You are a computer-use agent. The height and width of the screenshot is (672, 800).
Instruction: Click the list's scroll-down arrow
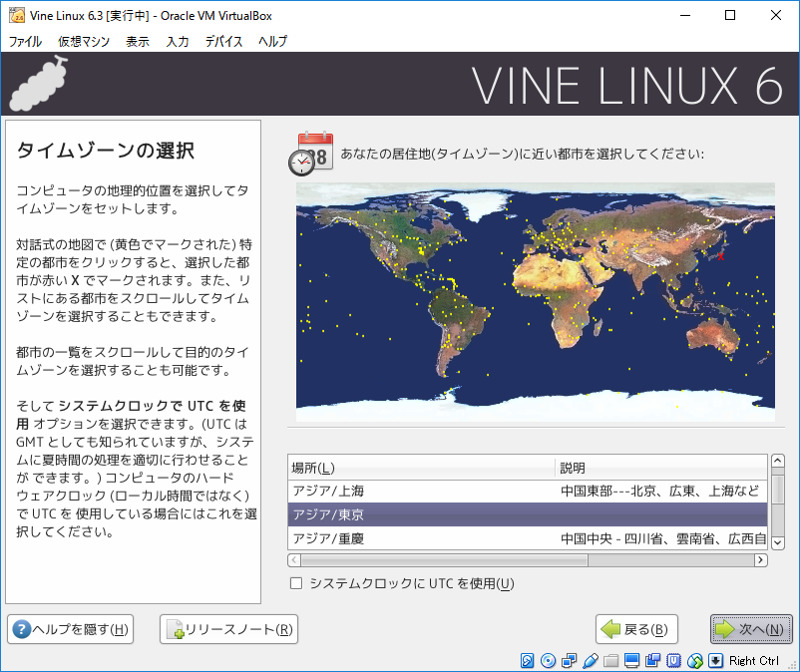tap(777, 540)
